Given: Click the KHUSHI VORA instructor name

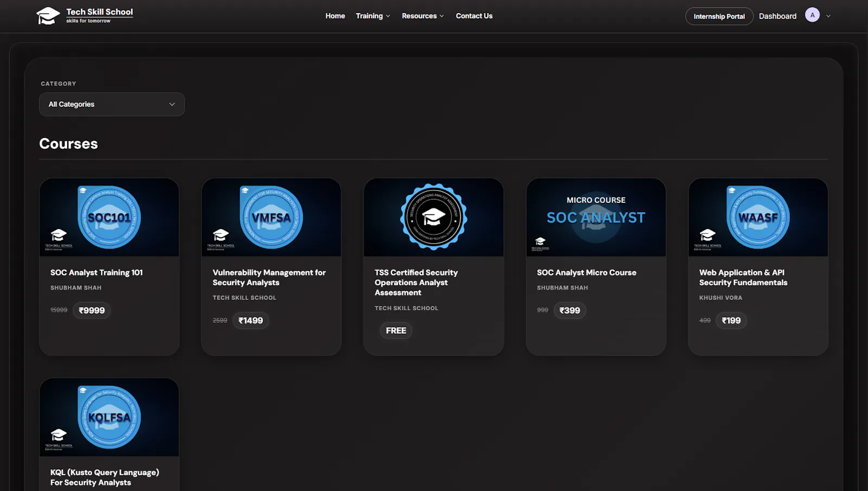Looking at the screenshot, I should pyautogui.click(x=720, y=298).
